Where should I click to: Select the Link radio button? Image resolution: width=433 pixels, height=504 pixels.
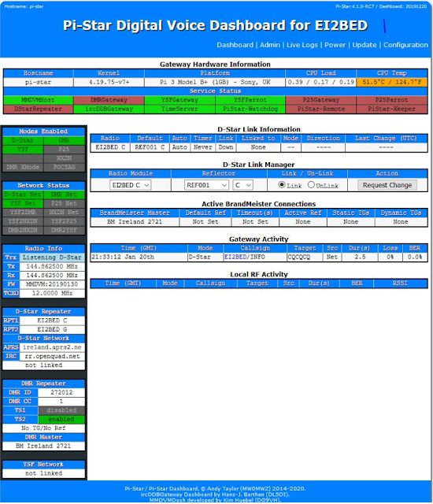coord(282,185)
